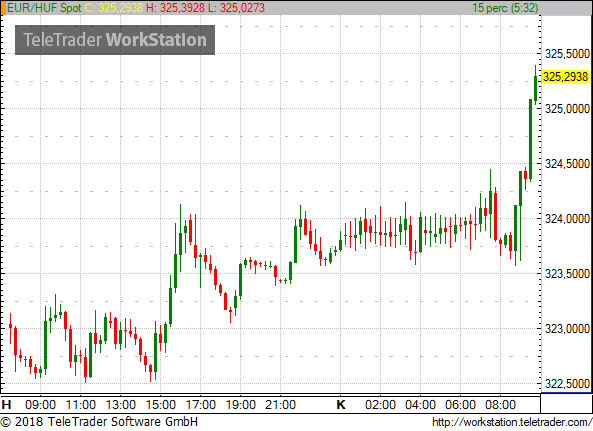
Task: Click the 325,5000 price axis label
Action: (567, 54)
